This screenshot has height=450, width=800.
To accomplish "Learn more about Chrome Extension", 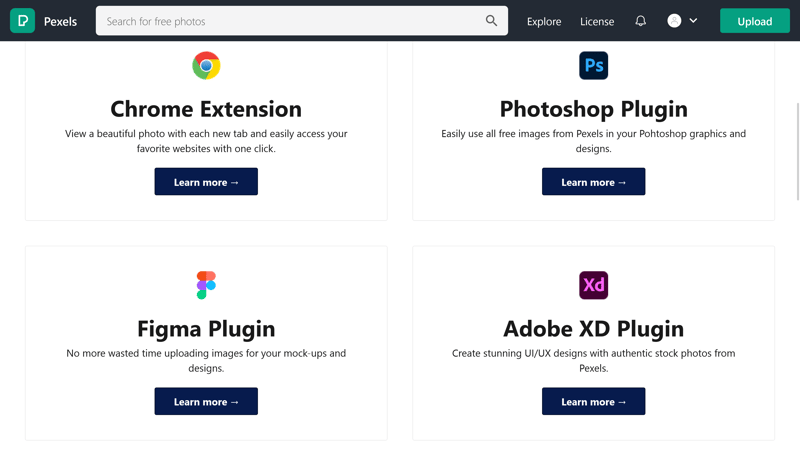I will (206, 182).
